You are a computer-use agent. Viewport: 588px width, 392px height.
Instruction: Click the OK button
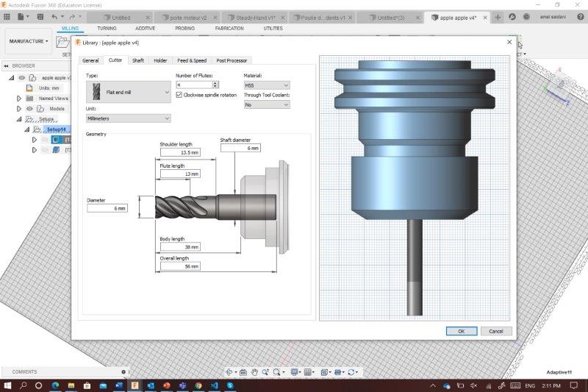point(461,331)
